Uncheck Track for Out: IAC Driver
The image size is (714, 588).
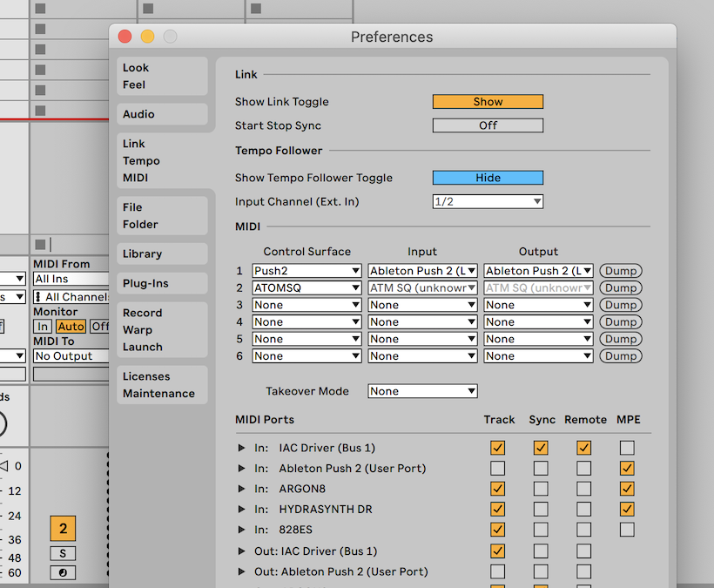point(498,551)
